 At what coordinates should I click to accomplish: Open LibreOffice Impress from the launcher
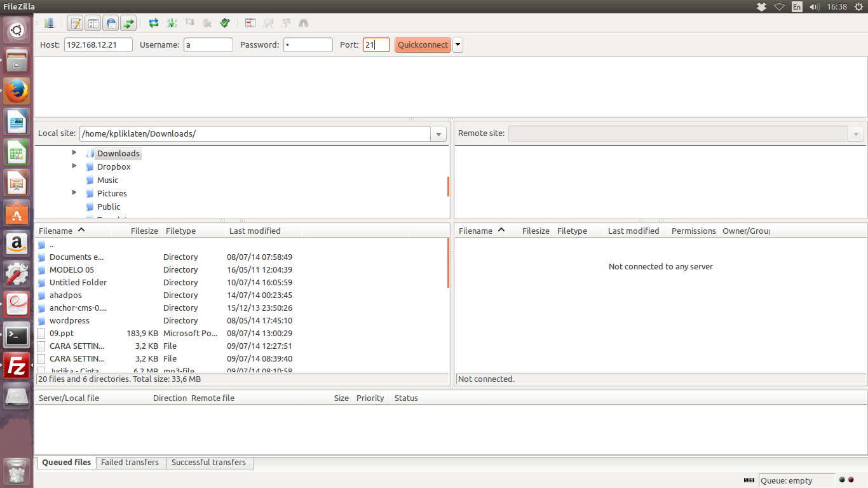coord(17,183)
